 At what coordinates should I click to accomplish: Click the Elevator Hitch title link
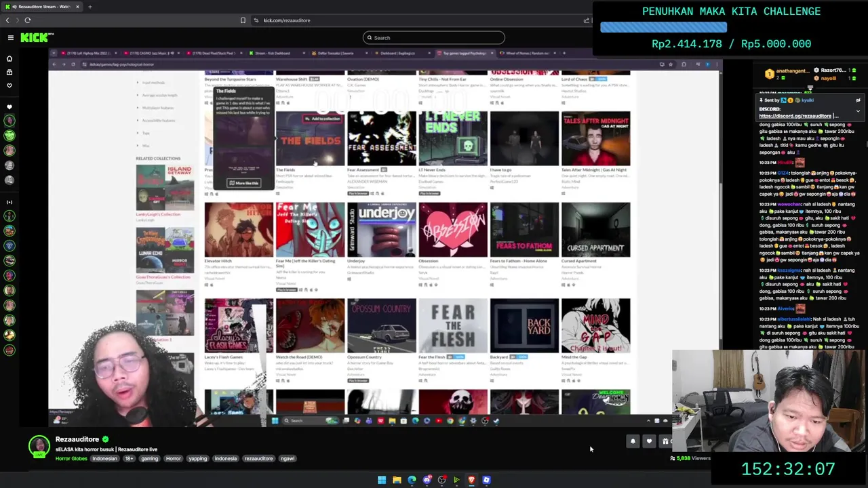click(218, 261)
